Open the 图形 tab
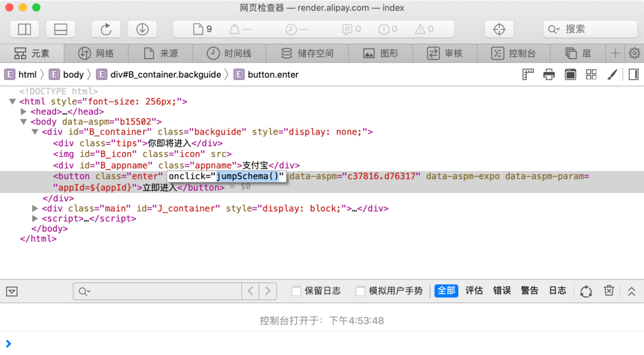This screenshot has height=355, width=644. click(381, 54)
